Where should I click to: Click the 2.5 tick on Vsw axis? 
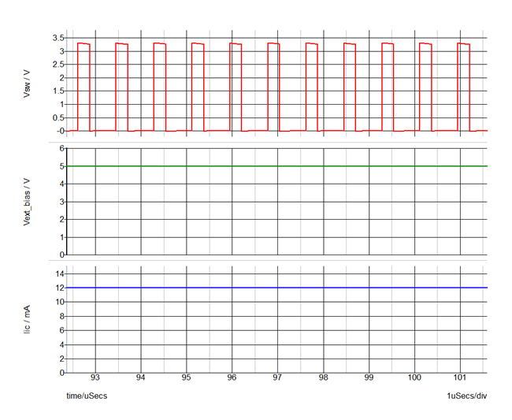[58, 65]
